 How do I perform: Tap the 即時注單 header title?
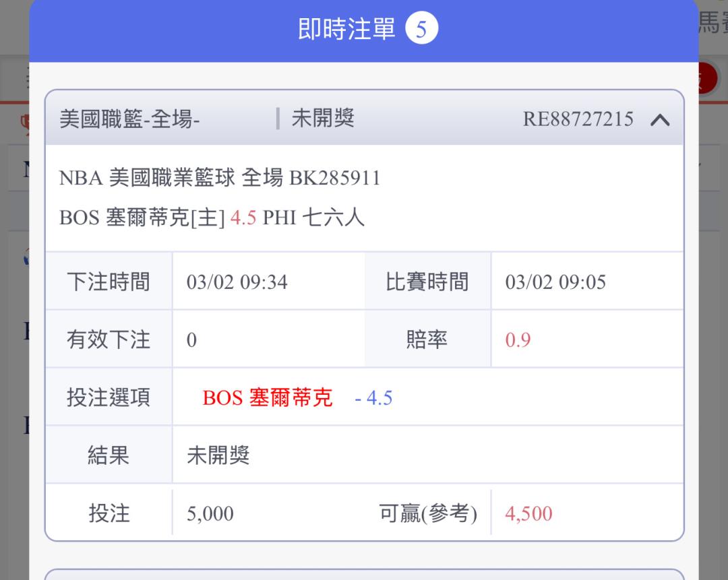coord(346,30)
